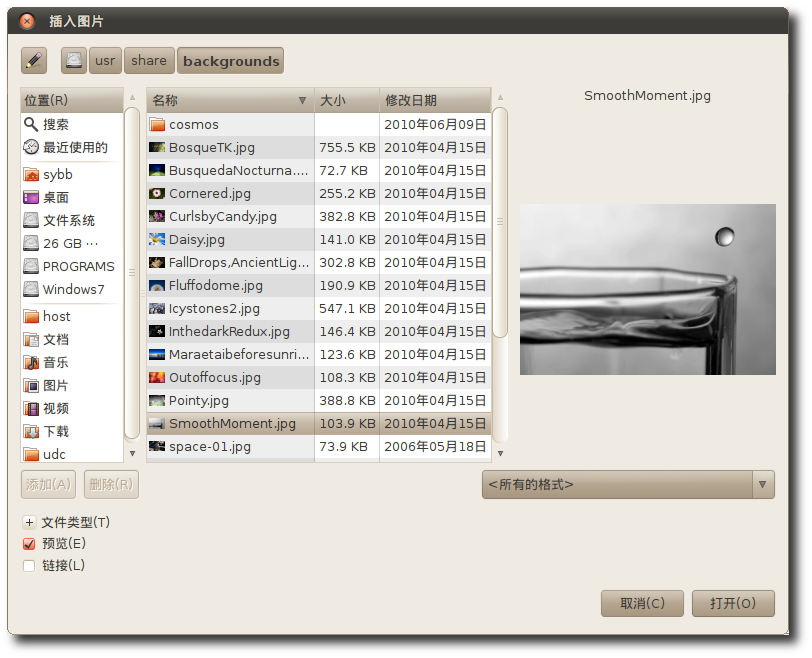812x658 pixels.
Task: Select the Search magnifier icon in places
Action: (31, 124)
